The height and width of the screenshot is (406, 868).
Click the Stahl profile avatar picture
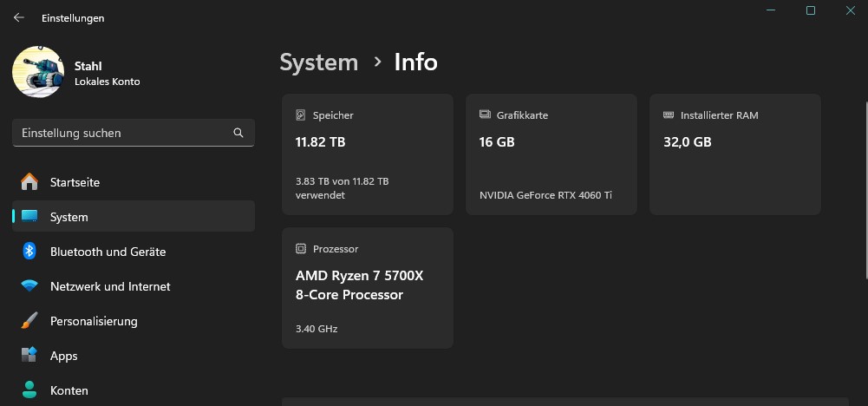pyautogui.click(x=38, y=72)
